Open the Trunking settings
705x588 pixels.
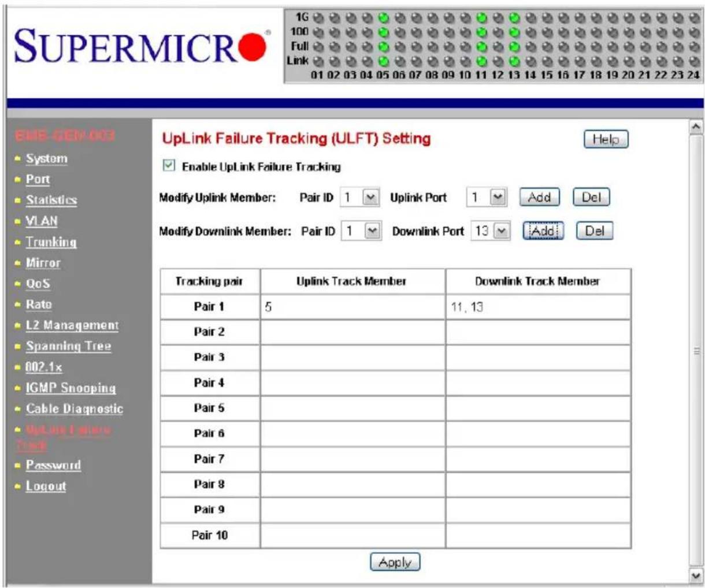(x=51, y=242)
